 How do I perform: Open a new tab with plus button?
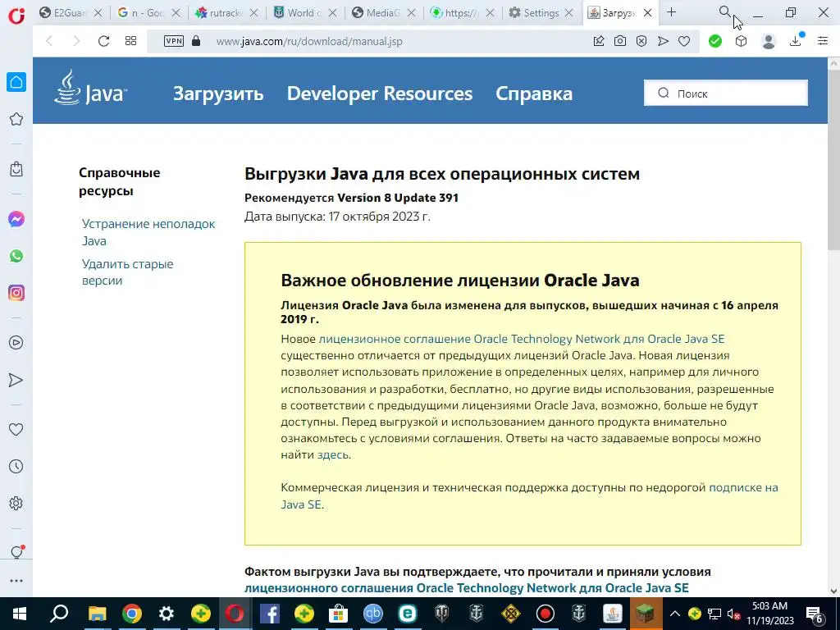pyautogui.click(x=671, y=12)
